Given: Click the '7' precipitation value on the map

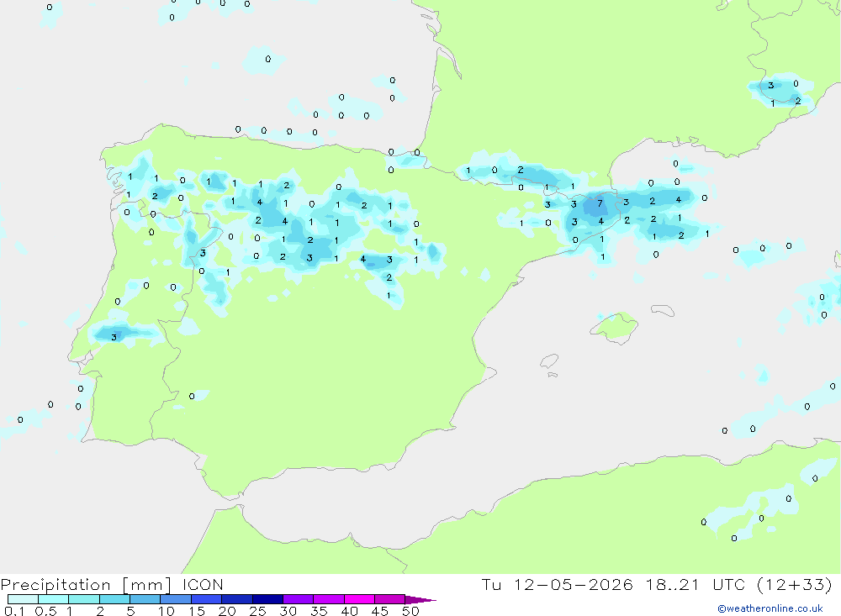Looking at the screenshot, I should [600, 203].
